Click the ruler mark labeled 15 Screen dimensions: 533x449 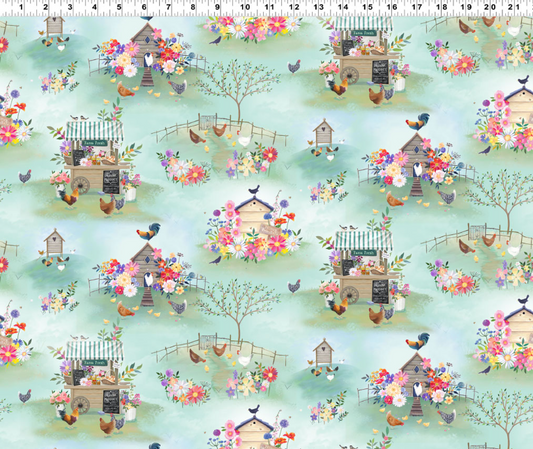367,7
